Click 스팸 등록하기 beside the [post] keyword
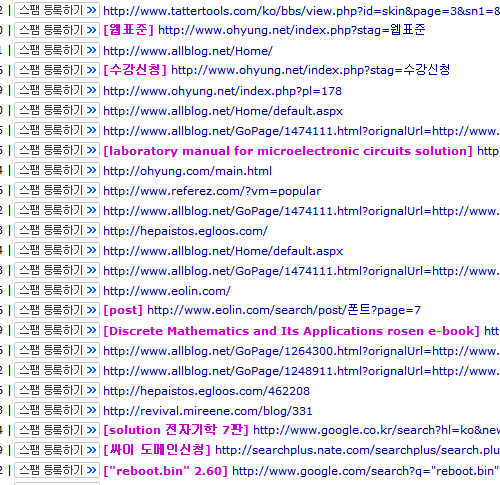Screen dimensions: 500x485 (57, 310)
